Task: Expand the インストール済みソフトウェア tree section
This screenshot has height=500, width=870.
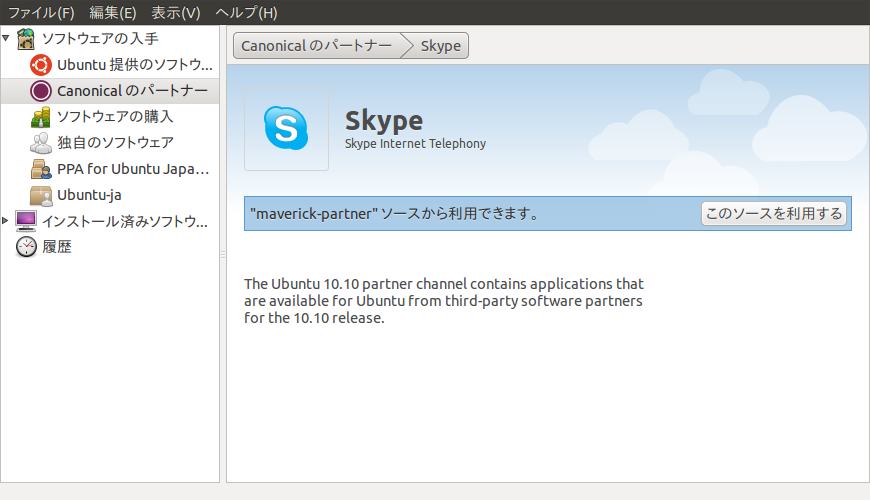Action: pyautogui.click(x=5, y=221)
